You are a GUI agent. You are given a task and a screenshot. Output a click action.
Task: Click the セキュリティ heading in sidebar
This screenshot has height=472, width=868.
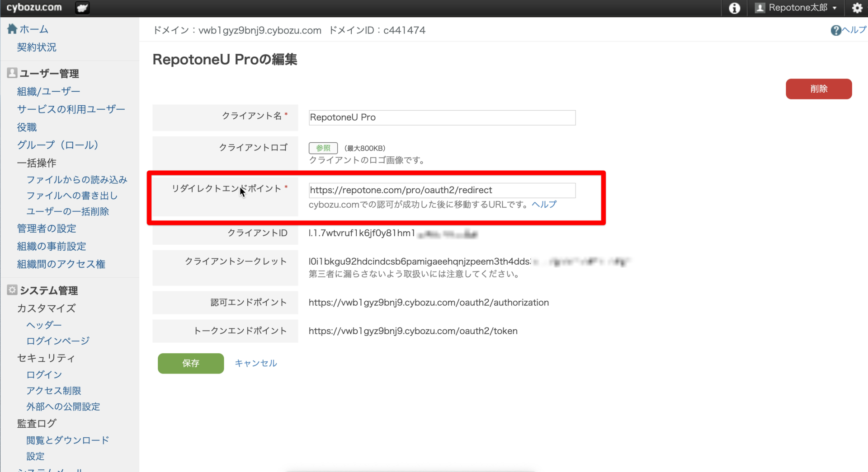coord(46,358)
